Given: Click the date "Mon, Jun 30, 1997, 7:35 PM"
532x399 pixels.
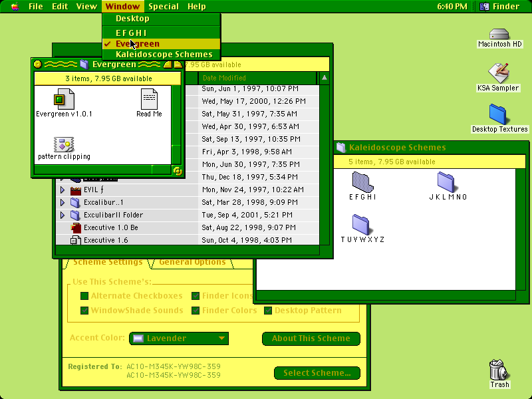Looking at the screenshot, I should 251,164.
